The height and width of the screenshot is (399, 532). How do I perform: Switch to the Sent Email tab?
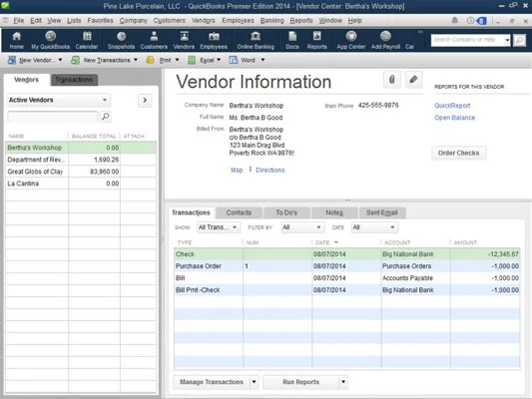coord(381,212)
